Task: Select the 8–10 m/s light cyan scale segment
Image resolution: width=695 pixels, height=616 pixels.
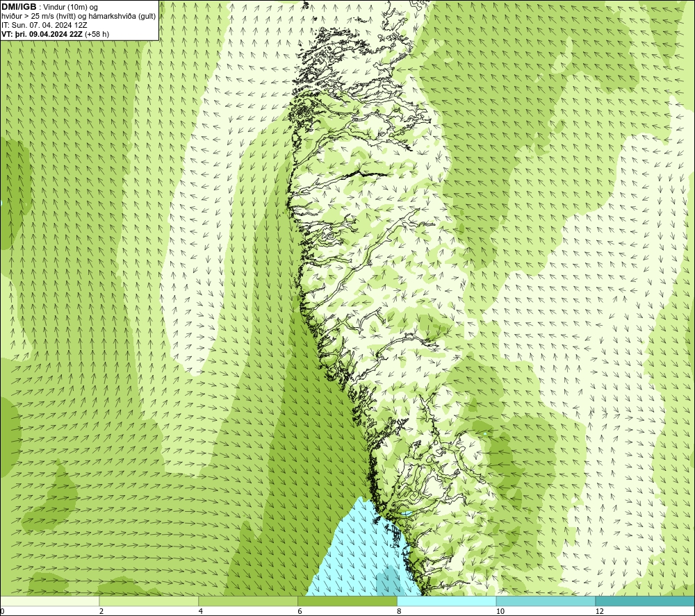Action: (x=447, y=601)
